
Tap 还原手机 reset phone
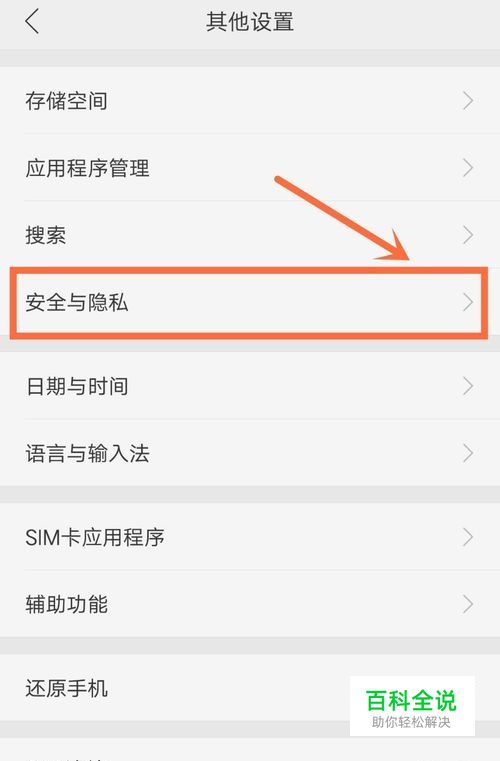point(250,688)
